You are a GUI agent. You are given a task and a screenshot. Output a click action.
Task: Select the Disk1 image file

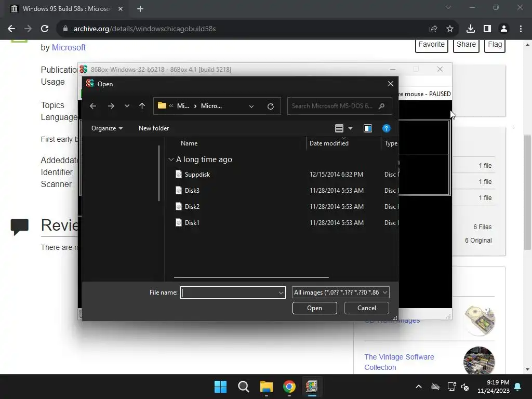[x=192, y=222]
